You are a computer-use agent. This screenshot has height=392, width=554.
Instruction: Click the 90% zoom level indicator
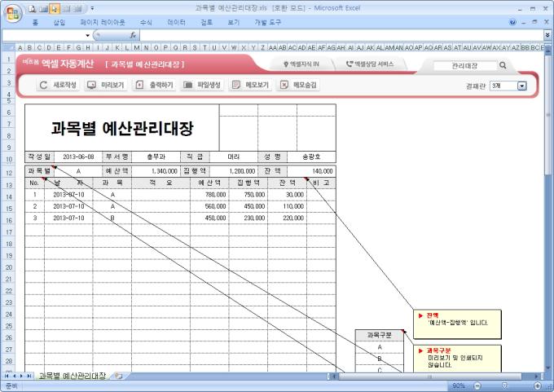tap(458, 385)
